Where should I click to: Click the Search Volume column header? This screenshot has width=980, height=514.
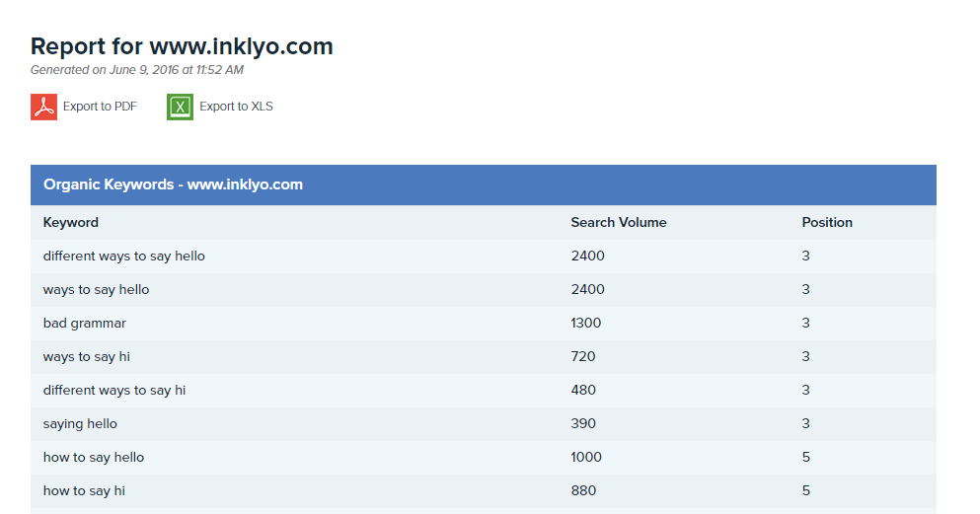618,222
